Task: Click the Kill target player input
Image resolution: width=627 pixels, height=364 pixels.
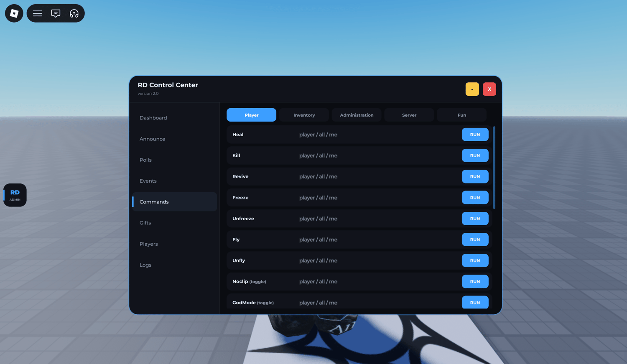Action: click(377, 155)
